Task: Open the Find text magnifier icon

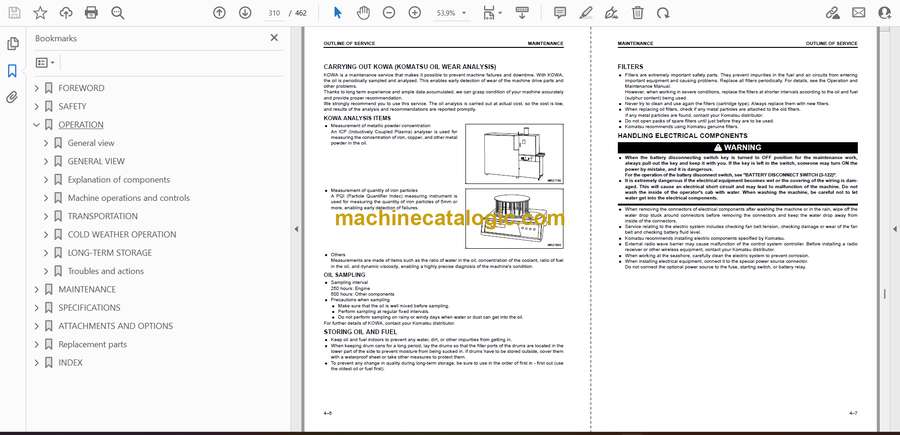Action: click(118, 13)
